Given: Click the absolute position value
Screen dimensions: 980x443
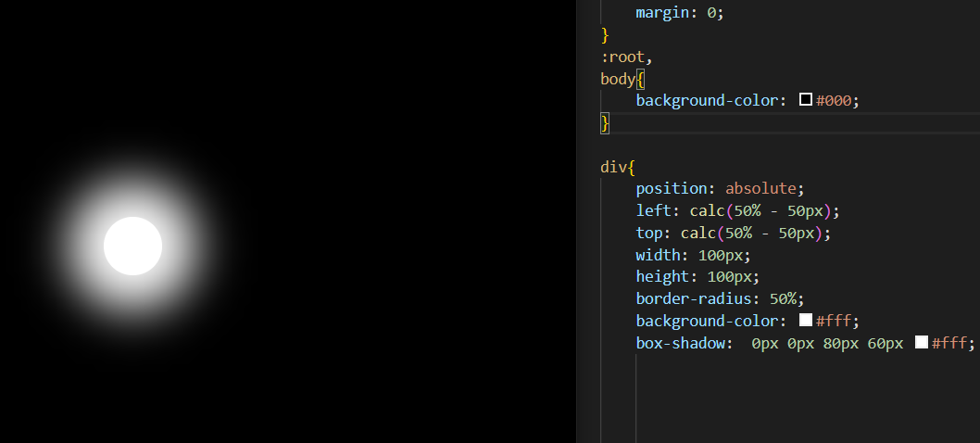Looking at the screenshot, I should [760, 188].
